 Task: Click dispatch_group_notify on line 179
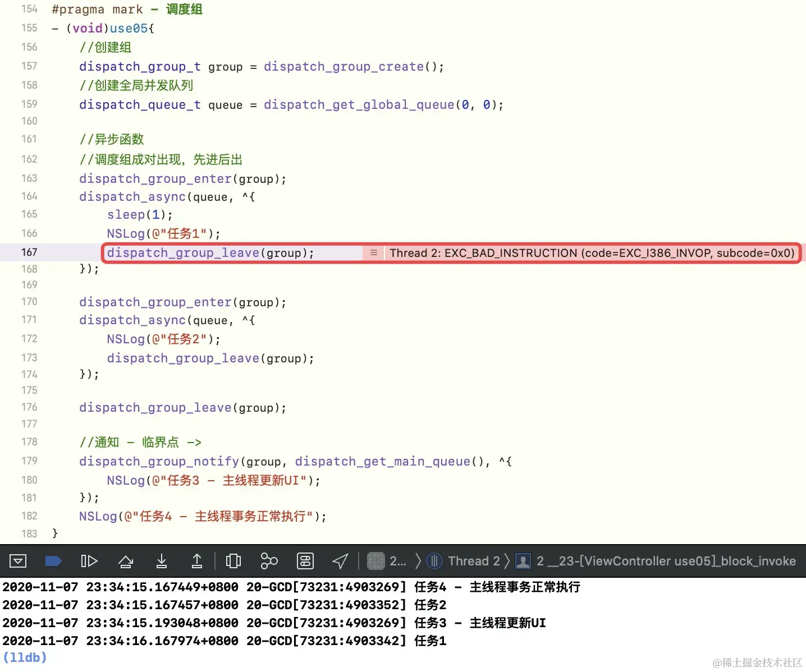point(159,462)
